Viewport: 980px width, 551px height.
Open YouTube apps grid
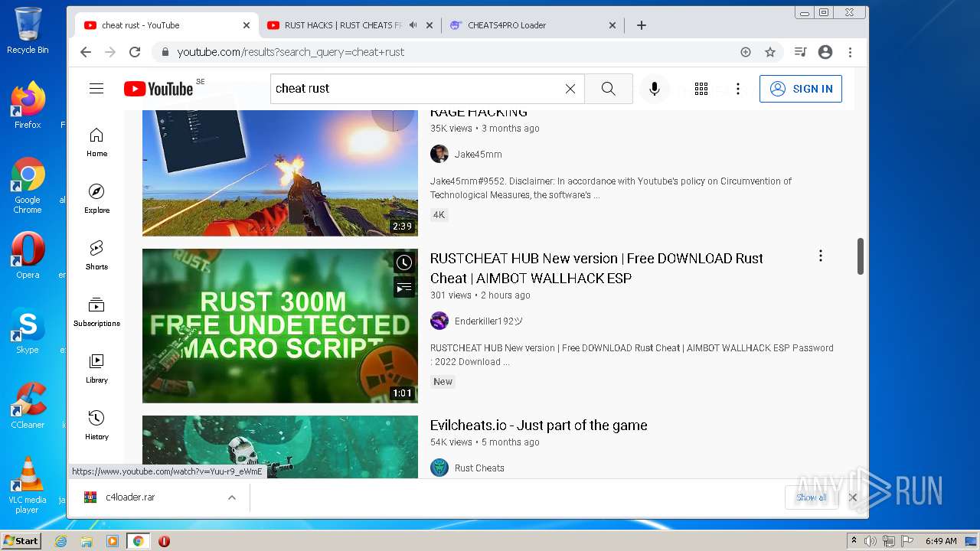click(x=701, y=89)
